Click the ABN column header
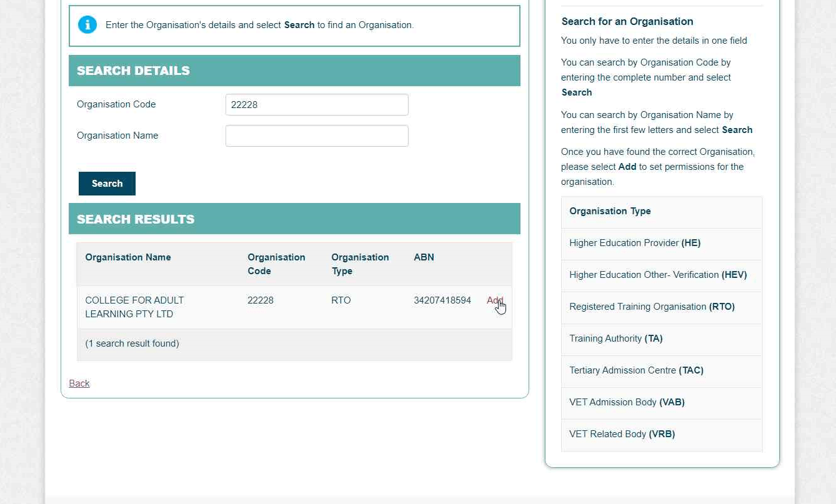The width and height of the screenshot is (836, 504). tap(424, 257)
